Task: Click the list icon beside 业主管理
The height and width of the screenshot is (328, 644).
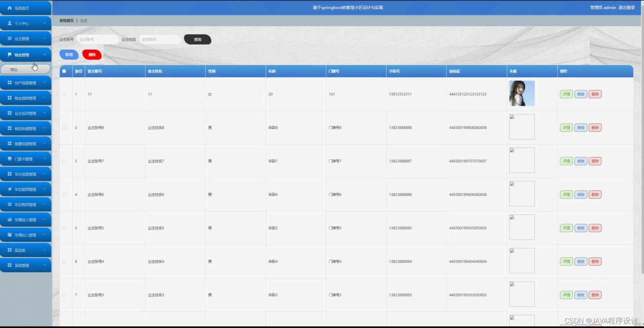Action: [x=10, y=39]
